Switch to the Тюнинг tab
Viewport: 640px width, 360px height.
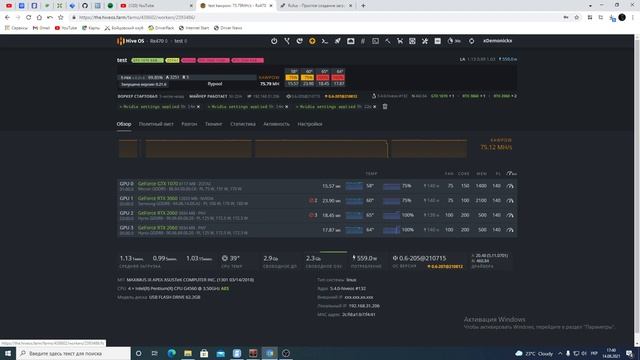tap(213, 124)
